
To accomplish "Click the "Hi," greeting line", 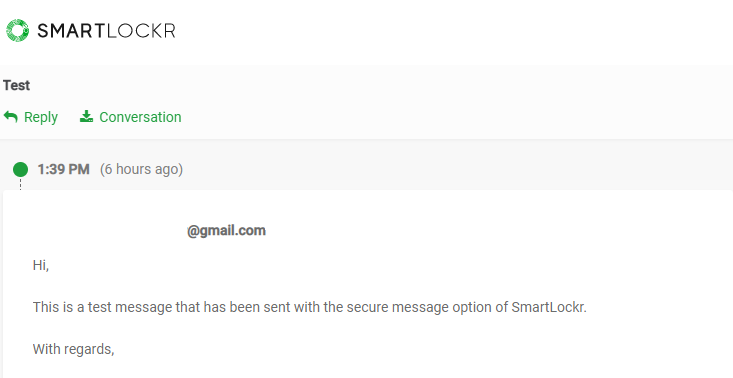I will tap(41, 265).
